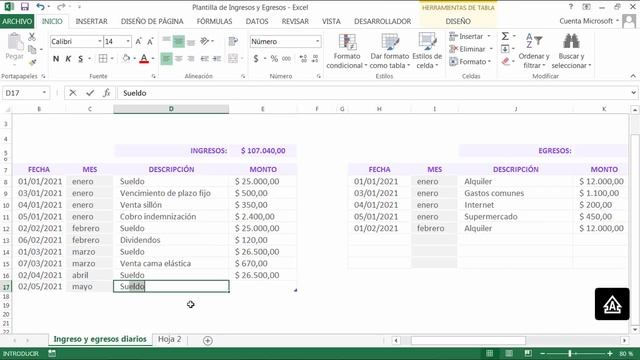This screenshot has width=640, height=360.
Task: Switch to the DISEÑO DE PÁGINA tab
Action: [152, 21]
